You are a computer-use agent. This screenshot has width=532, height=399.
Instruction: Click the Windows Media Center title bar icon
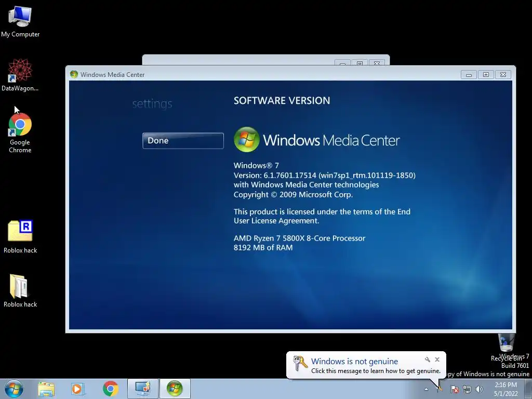(x=74, y=74)
